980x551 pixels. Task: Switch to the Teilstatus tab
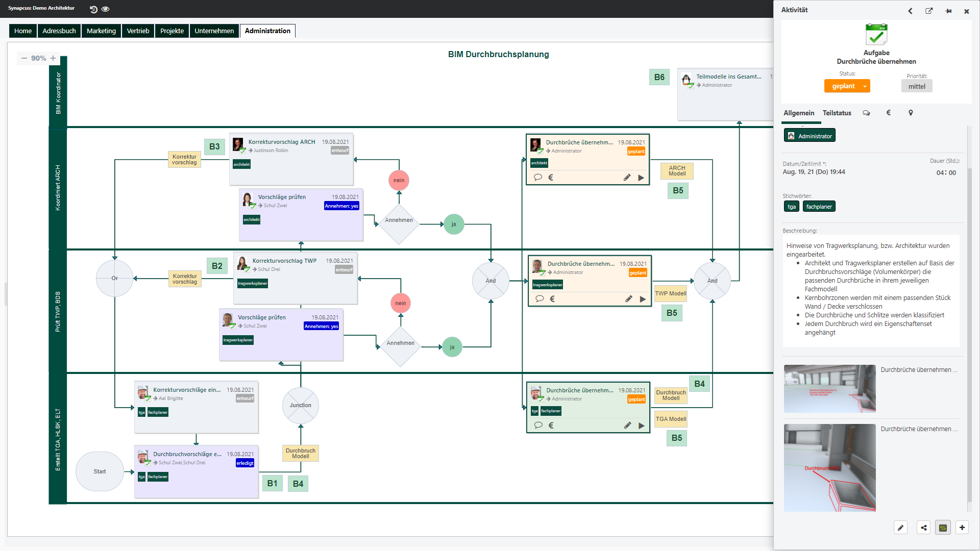pyautogui.click(x=837, y=113)
